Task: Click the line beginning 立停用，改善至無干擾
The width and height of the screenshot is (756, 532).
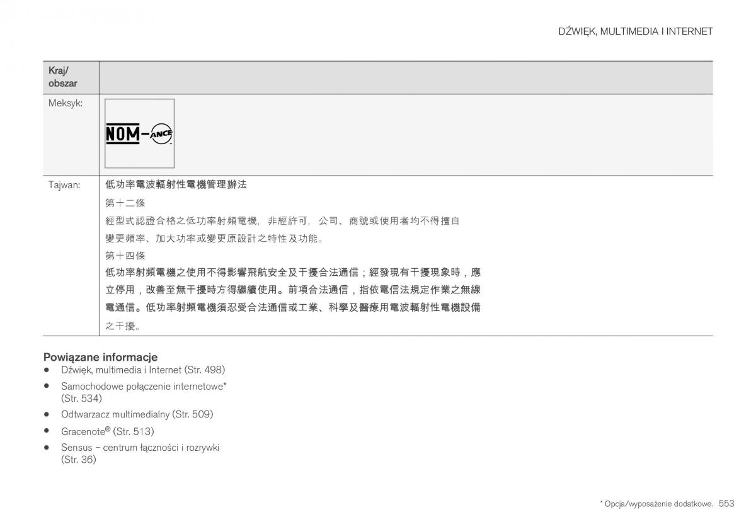Action: pos(293,290)
